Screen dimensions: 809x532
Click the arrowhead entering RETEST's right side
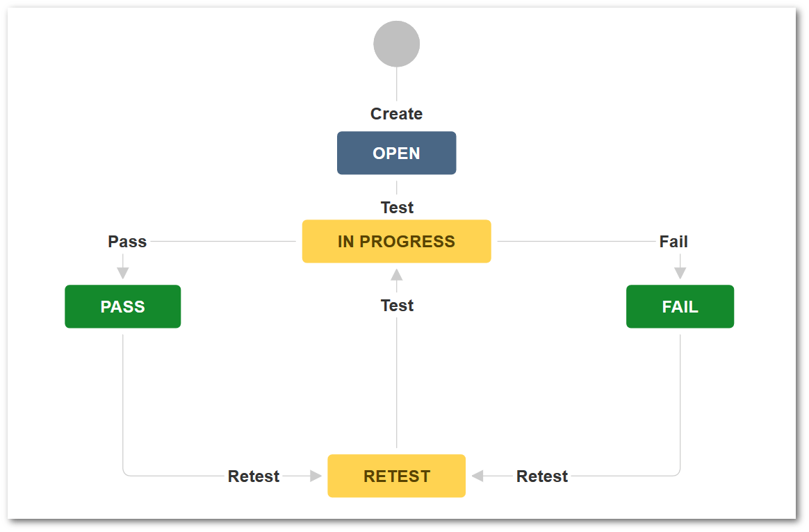(477, 476)
